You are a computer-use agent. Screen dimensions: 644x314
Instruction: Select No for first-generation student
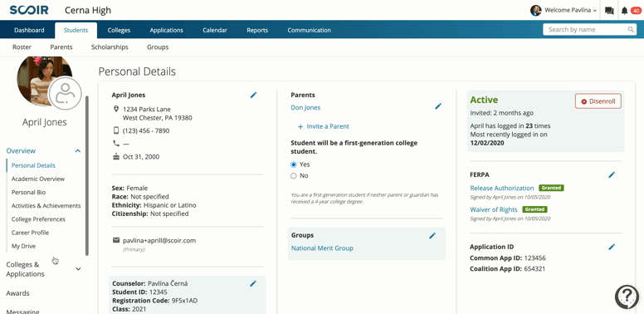293,176
